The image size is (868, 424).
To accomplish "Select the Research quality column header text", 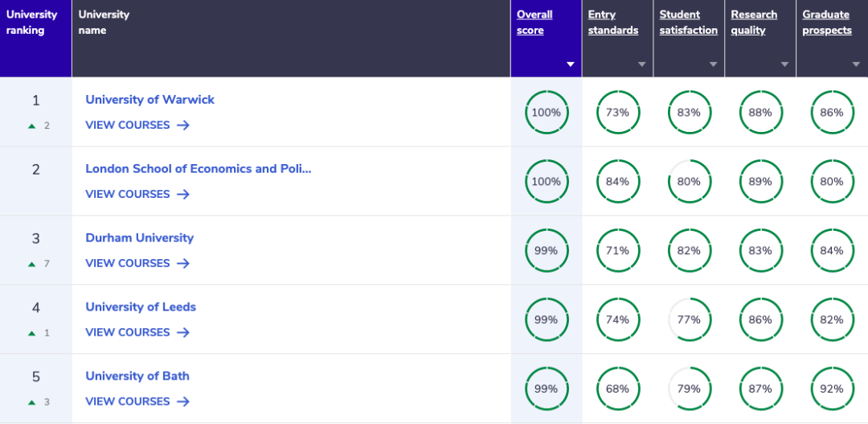I will (754, 23).
